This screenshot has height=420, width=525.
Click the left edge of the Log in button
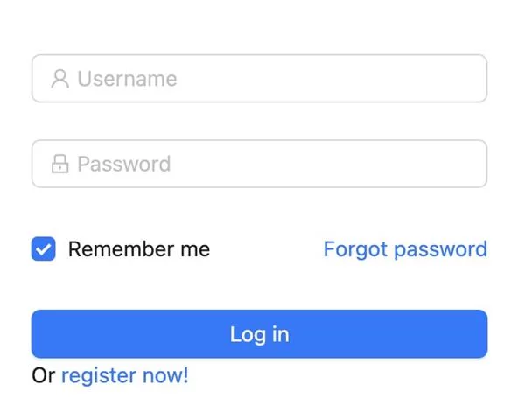pos(38,334)
